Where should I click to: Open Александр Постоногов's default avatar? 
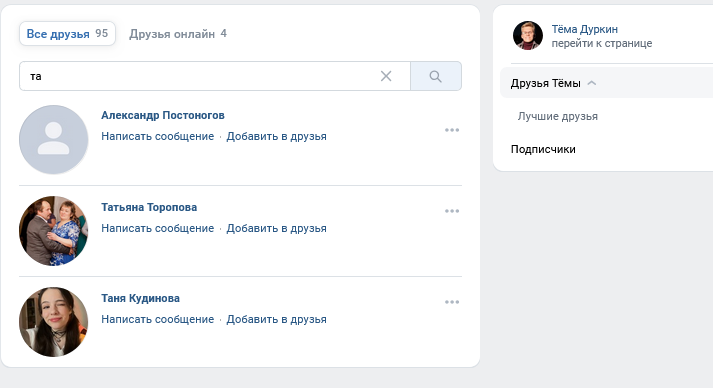click(x=54, y=140)
